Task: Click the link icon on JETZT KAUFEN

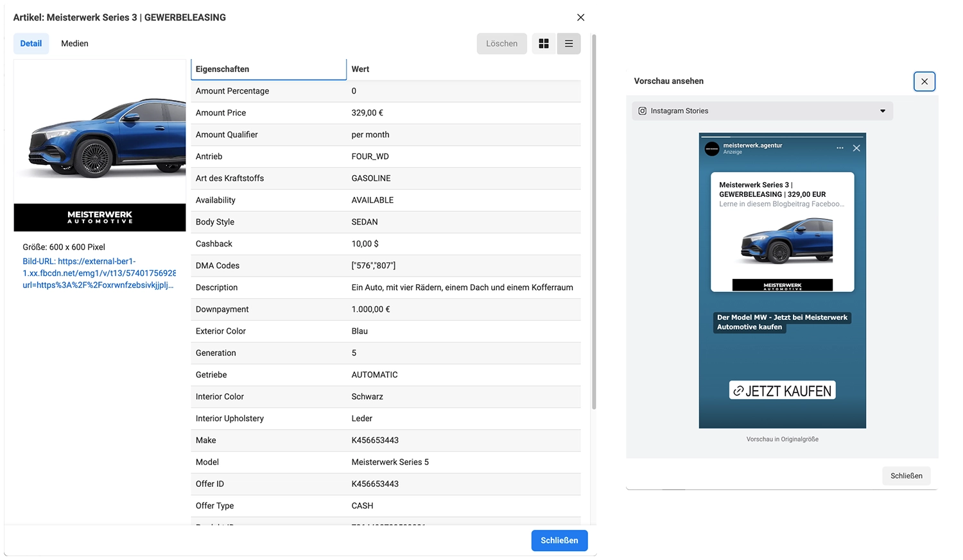Action: pos(738,391)
